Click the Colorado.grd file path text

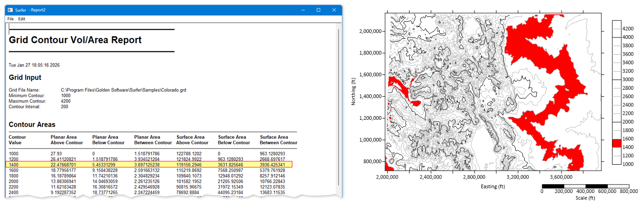click(123, 90)
